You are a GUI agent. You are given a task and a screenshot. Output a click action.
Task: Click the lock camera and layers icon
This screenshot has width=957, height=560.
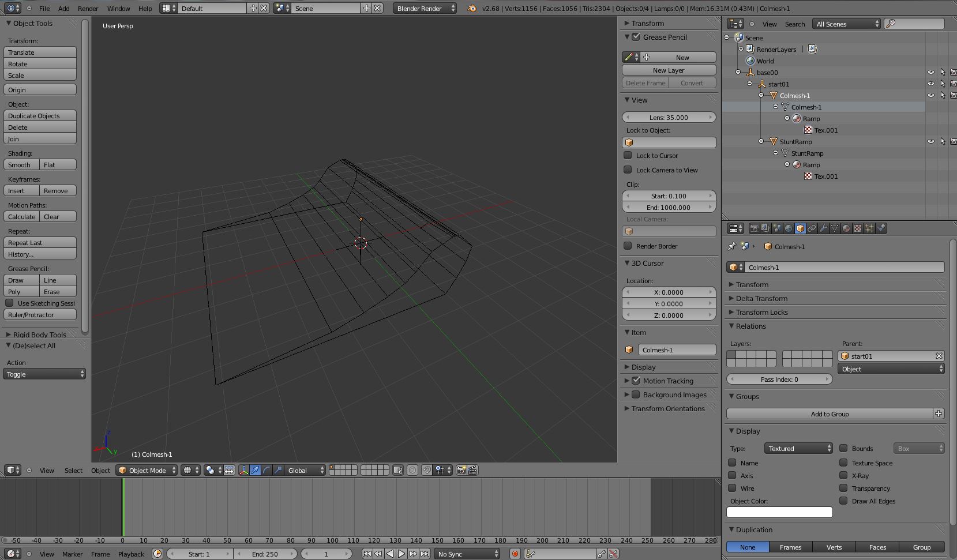398,470
